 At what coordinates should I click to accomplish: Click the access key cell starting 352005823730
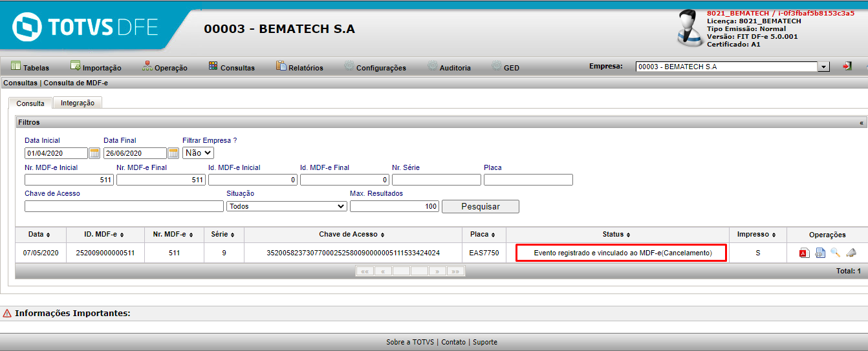[x=353, y=253]
